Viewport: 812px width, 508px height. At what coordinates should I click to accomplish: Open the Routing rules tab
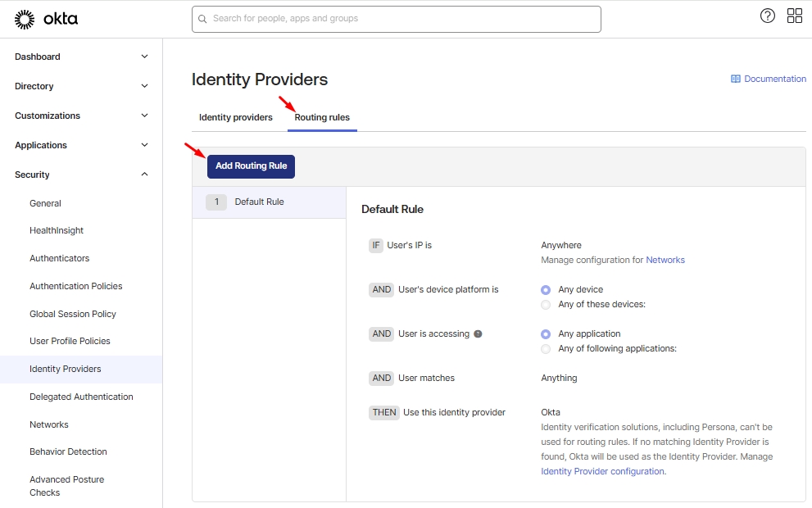coord(322,117)
